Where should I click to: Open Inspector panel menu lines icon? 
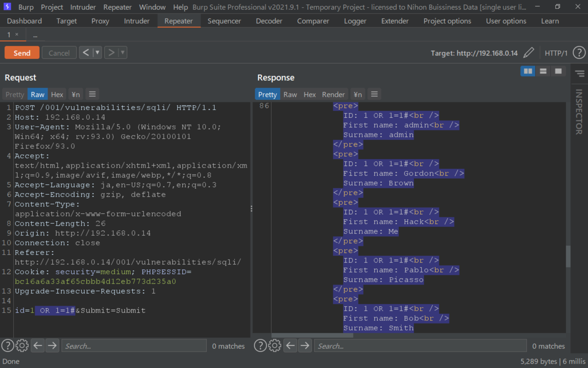pyautogui.click(x=580, y=74)
